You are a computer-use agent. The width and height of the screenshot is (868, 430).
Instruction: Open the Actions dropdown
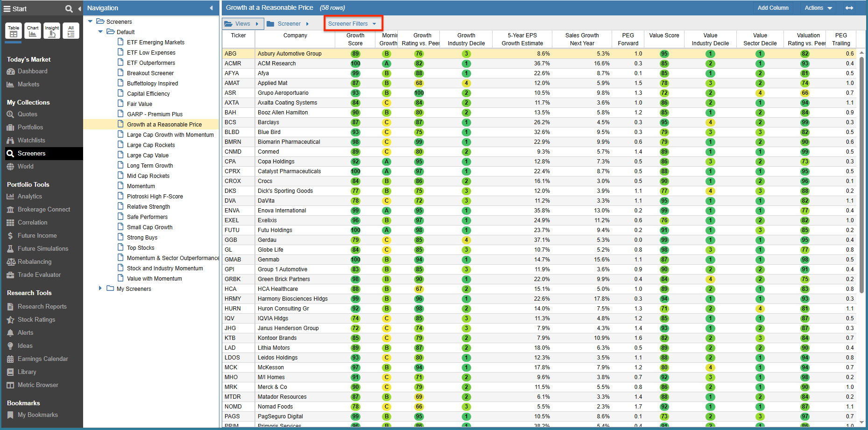(819, 8)
